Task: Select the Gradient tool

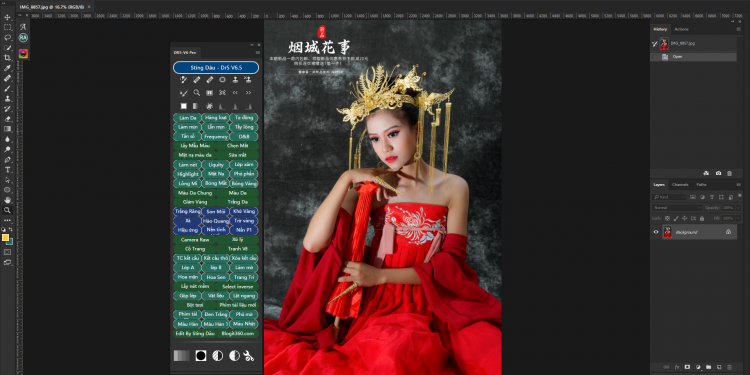Action: tap(7, 129)
